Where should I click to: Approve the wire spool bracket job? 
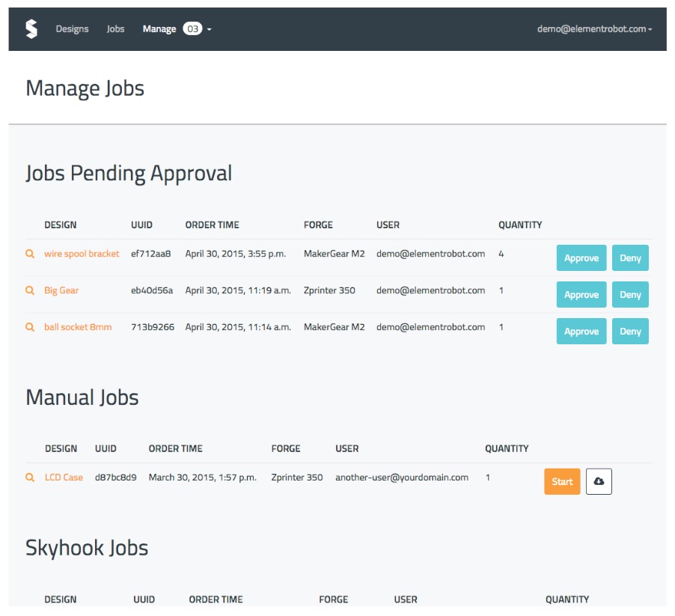coord(581,258)
